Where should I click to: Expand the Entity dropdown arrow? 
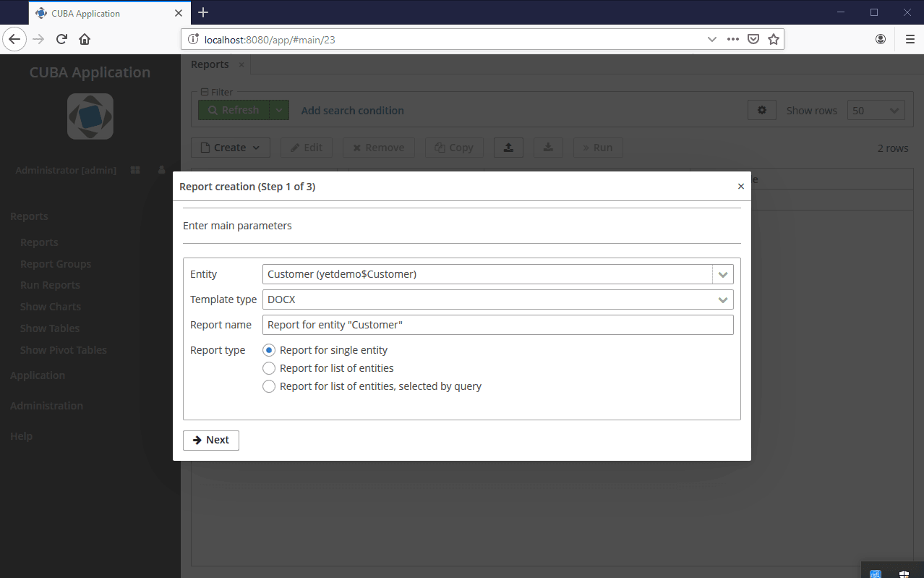[722, 274]
